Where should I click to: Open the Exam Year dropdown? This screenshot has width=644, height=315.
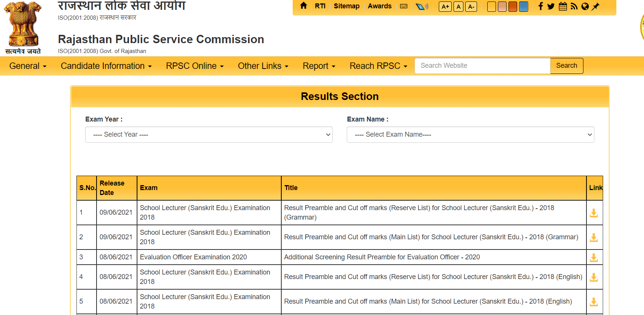209,135
